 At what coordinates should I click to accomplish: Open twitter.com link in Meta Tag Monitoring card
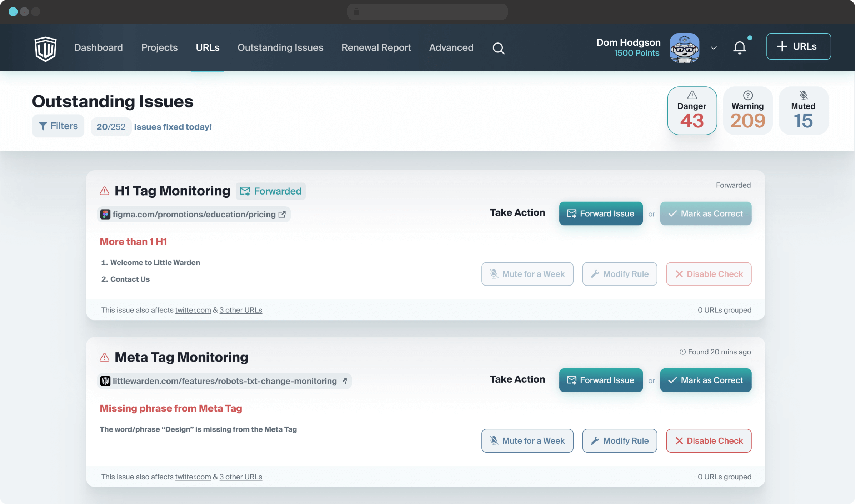pyautogui.click(x=193, y=477)
